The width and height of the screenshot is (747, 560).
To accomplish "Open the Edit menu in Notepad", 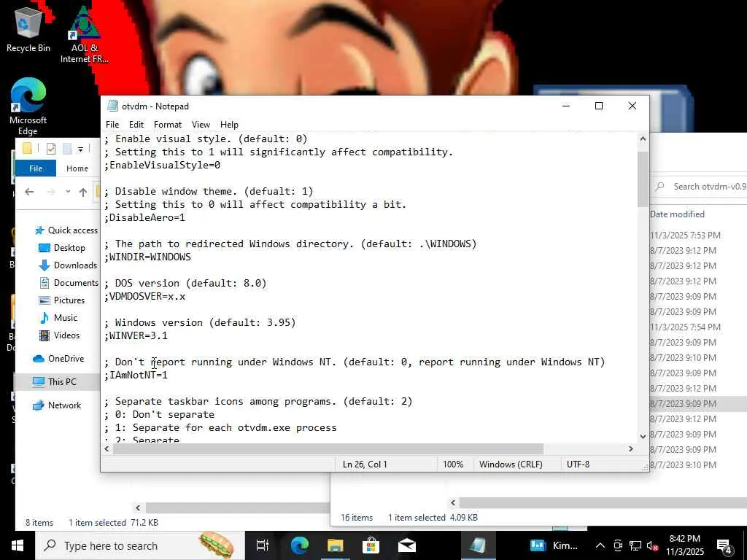I will (136, 124).
